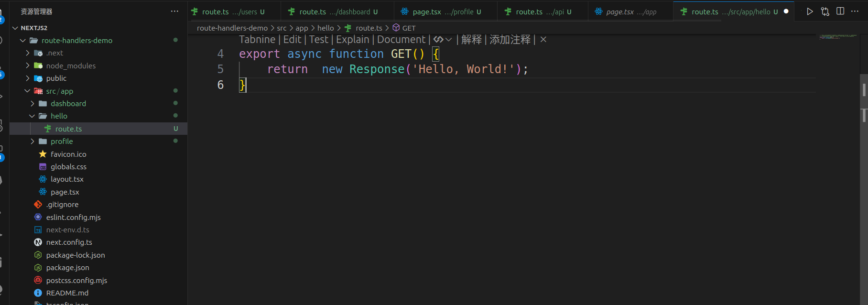This screenshot has height=305, width=868.
Task: Click the Run code play icon
Action: click(x=810, y=11)
